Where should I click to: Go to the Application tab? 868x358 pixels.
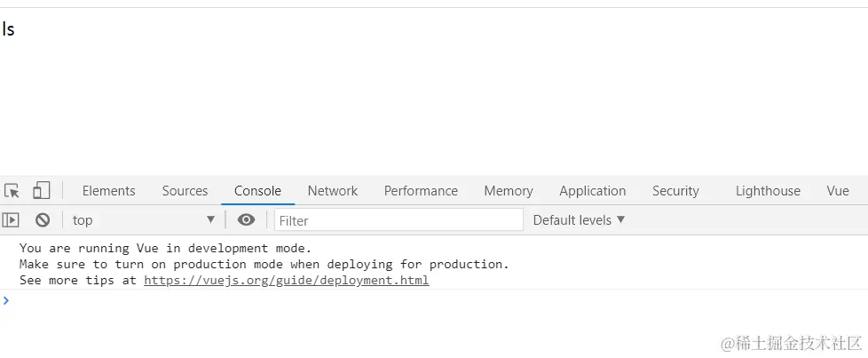tap(592, 191)
